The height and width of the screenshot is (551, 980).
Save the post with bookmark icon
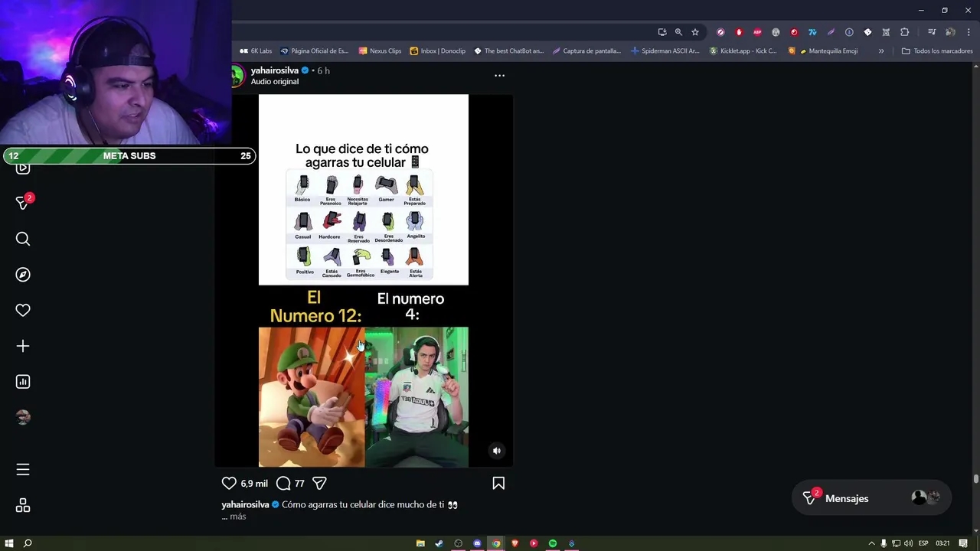click(x=498, y=483)
